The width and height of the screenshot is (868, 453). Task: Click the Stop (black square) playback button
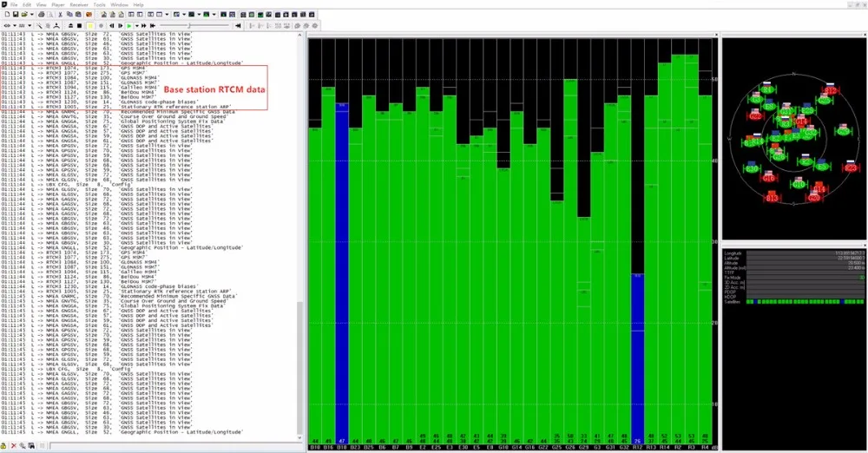point(79,25)
